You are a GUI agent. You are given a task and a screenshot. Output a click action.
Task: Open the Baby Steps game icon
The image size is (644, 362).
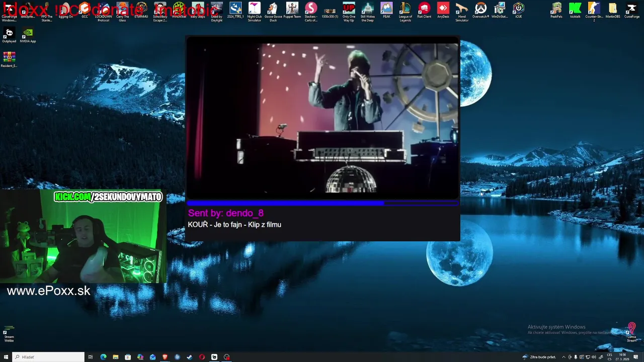[x=198, y=11]
